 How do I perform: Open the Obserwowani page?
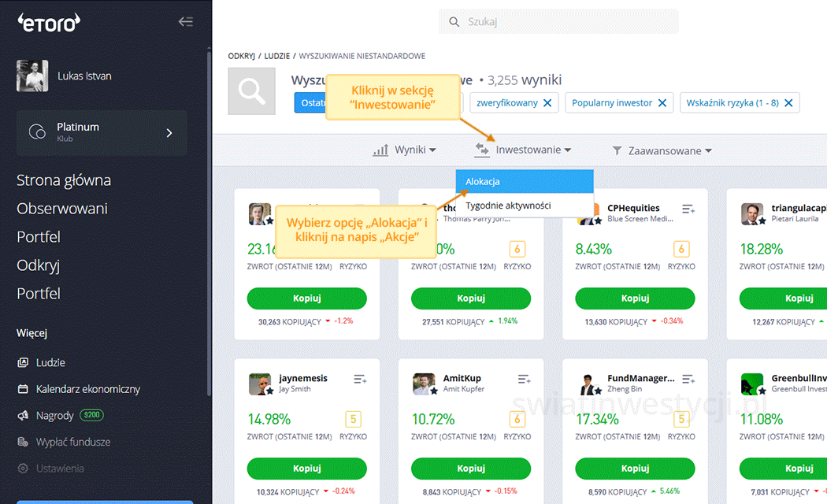click(x=62, y=209)
